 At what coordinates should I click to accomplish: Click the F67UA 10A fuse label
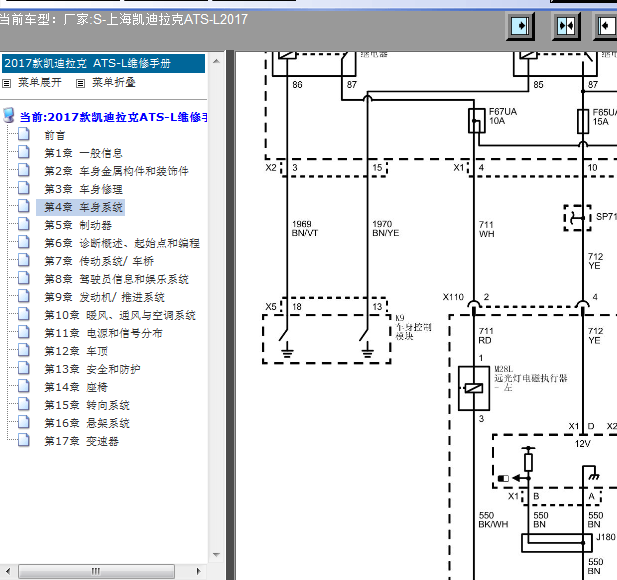[502, 116]
